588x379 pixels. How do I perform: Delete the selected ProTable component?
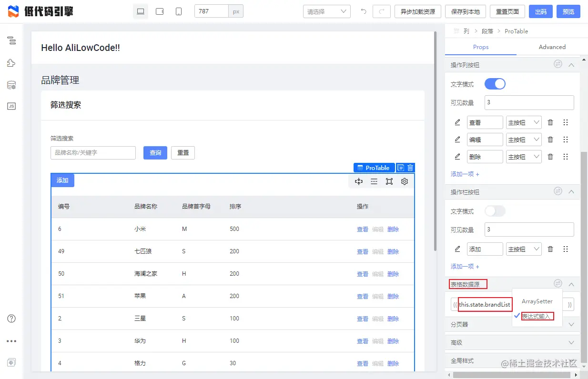pos(410,168)
